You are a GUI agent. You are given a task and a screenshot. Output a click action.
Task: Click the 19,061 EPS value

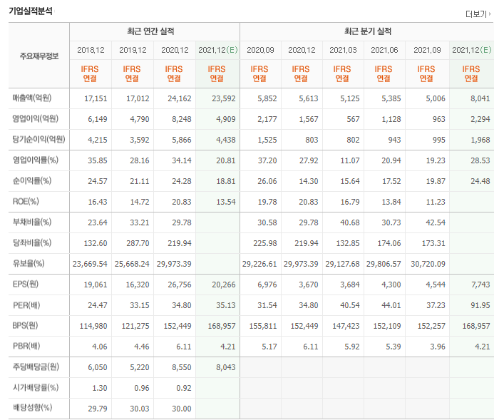[96, 285]
